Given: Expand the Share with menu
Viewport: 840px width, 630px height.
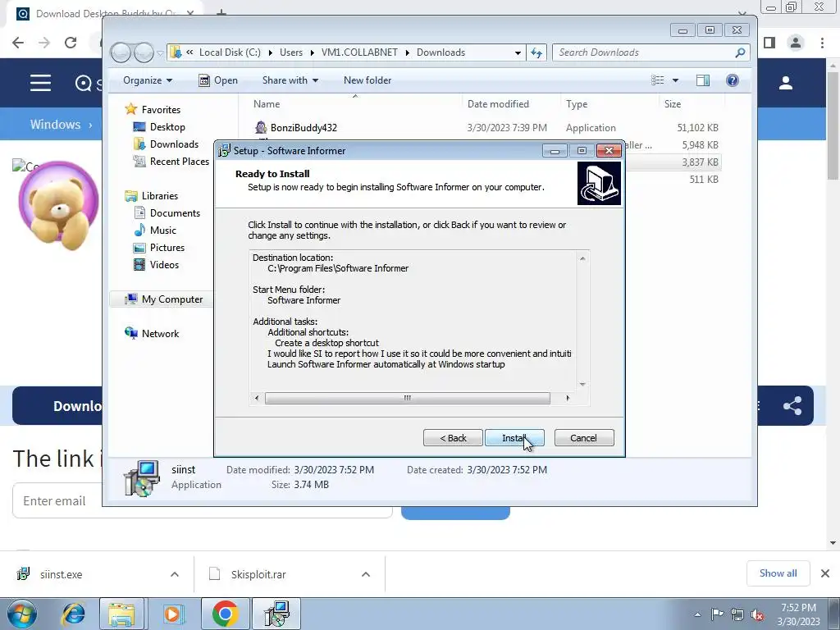Looking at the screenshot, I should click(x=290, y=80).
